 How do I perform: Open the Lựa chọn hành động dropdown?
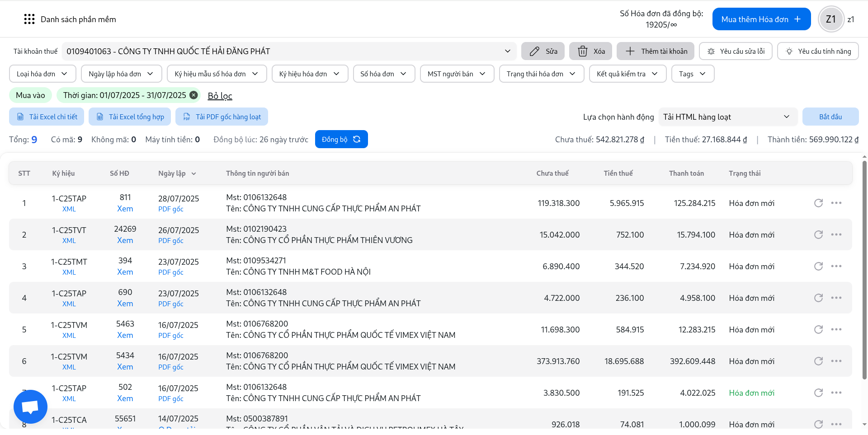726,117
